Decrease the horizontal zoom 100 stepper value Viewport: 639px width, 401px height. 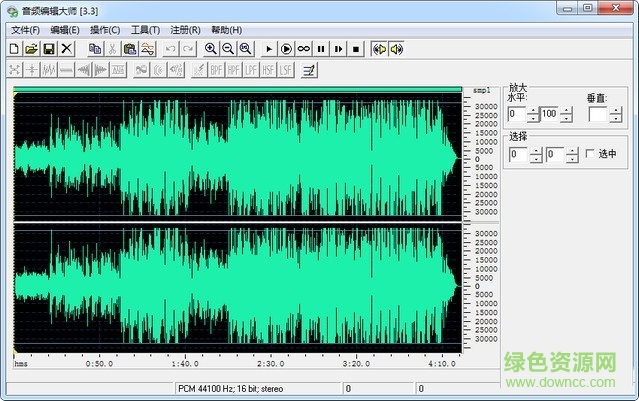[x=566, y=119]
